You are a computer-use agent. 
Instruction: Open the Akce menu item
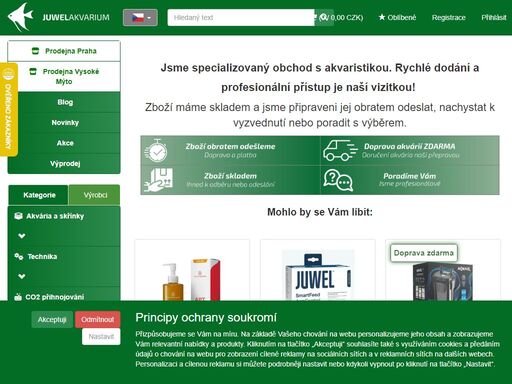click(x=65, y=143)
